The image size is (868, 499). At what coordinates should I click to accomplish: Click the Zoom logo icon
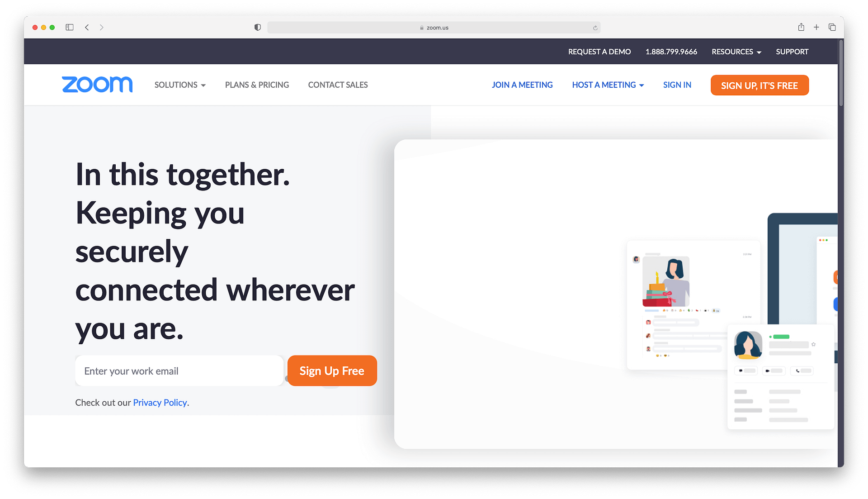pyautogui.click(x=97, y=84)
